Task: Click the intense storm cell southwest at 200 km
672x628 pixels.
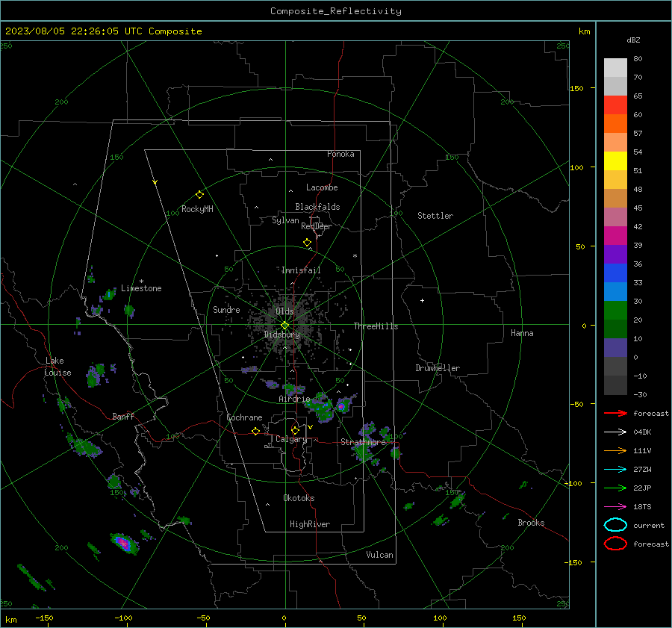Action: (x=124, y=543)
